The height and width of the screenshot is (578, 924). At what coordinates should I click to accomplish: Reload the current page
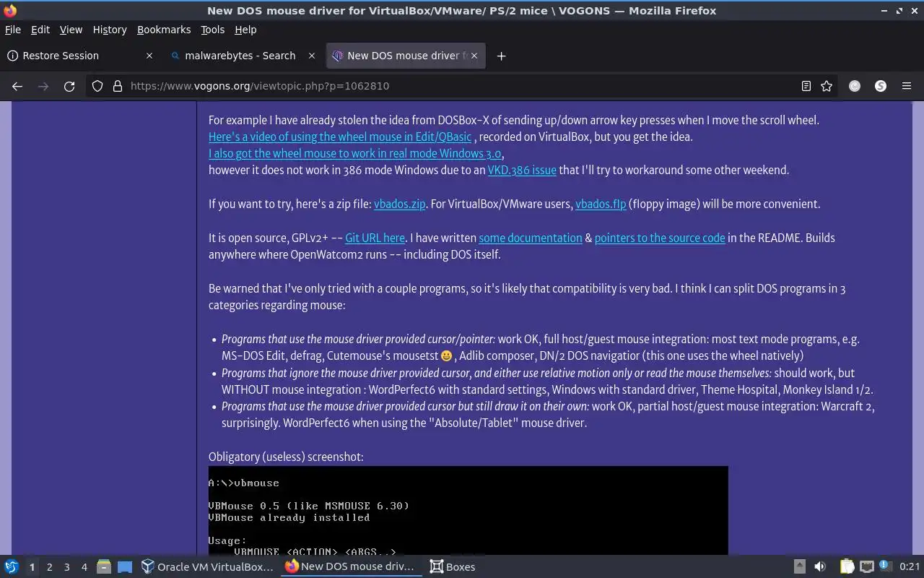tap(69, 86)
